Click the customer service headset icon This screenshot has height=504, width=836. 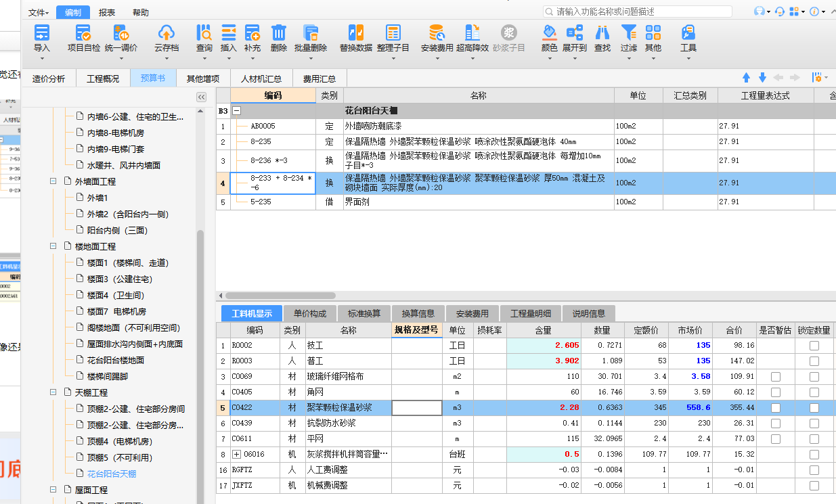point(780,12)
